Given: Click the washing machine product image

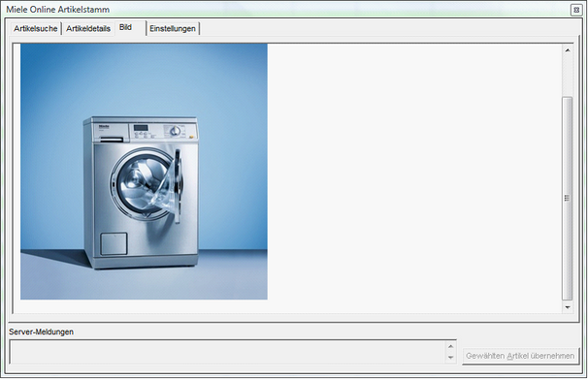Looking at the screenshot, I should [x=144, y=172].
